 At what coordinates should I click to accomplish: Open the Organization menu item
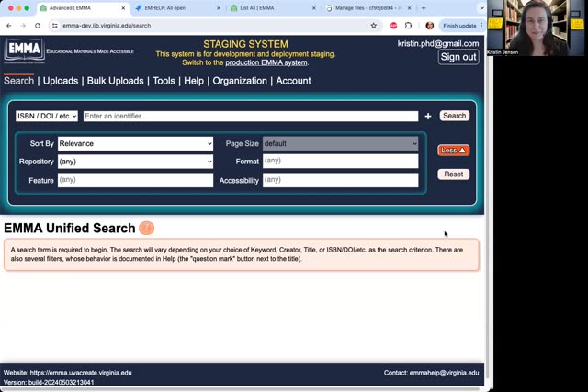240,81
